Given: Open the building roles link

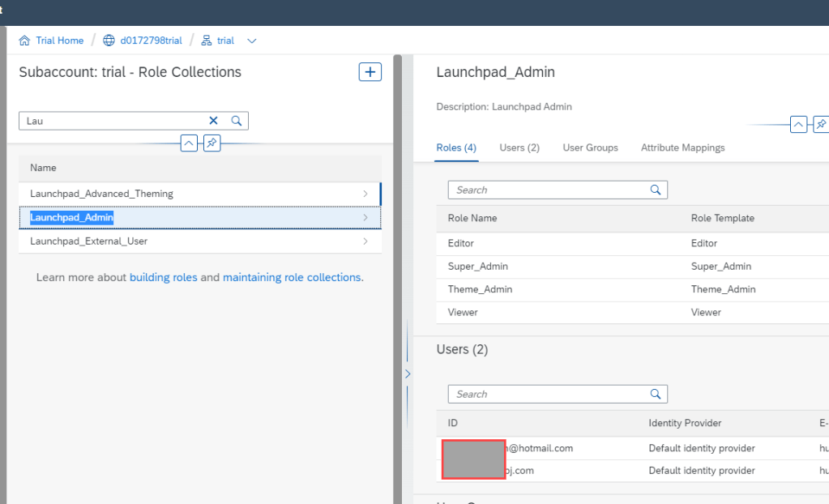Looking at the screenshot, I should [163, 277].
